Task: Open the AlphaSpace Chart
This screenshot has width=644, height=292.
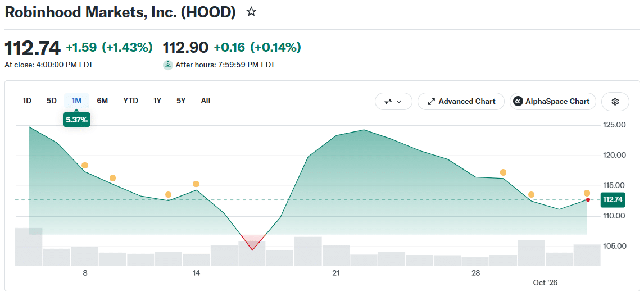Action: click(553, 102)
